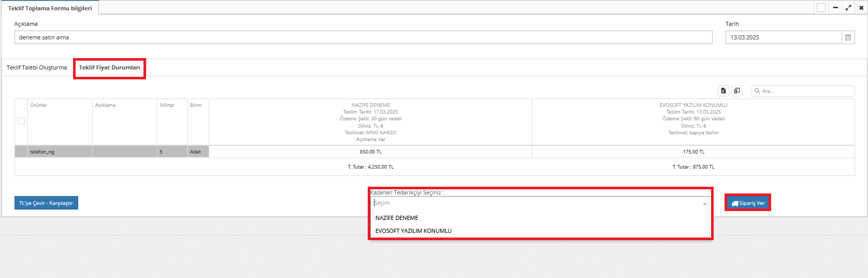Image resolution: width=868 pixels, height=278 pixels.
Task: Expand the winning supplier dropdown arrow
Action: 704,204
